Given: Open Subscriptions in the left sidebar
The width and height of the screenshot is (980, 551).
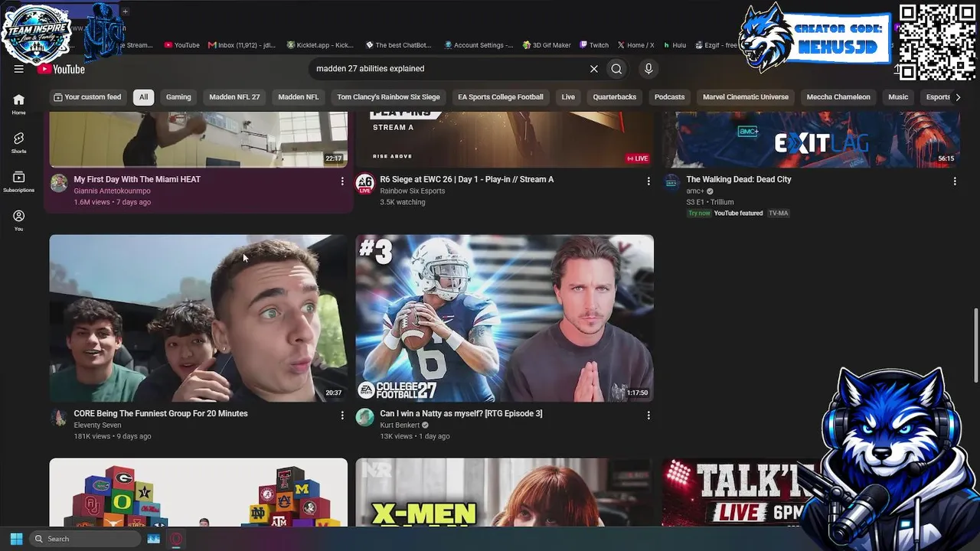Looking at the screenshot, I should [x=18, y=181].
